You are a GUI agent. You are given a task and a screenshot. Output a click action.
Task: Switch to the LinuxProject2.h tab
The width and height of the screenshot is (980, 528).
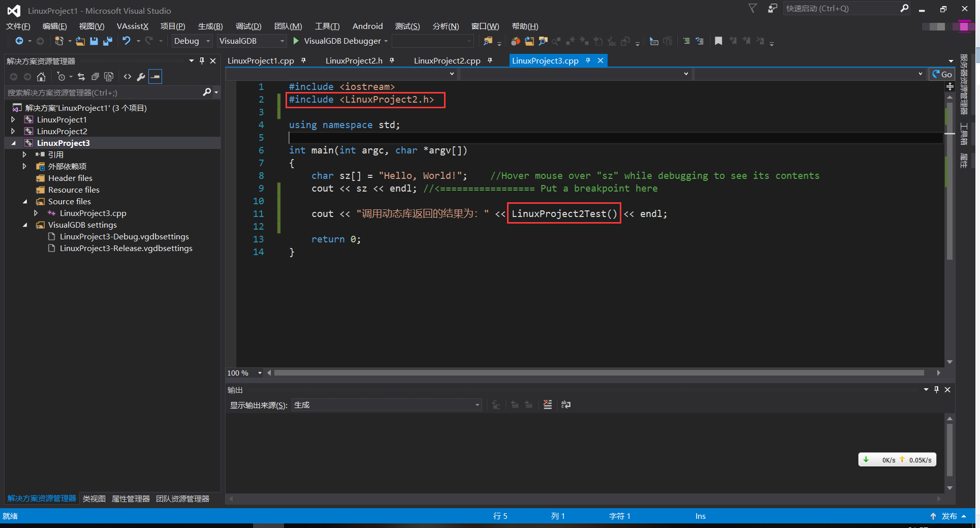(x=354, y=60)
